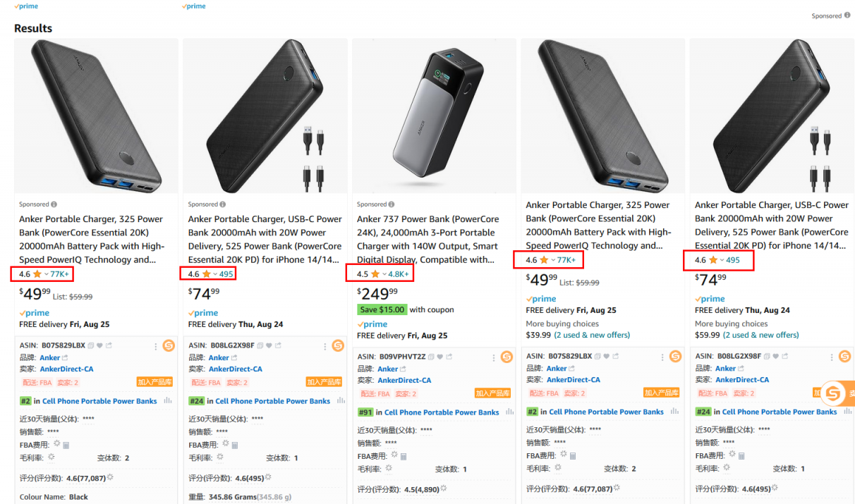
Task: Open the 4.8K+ reviews link
Action: (399, 274)
